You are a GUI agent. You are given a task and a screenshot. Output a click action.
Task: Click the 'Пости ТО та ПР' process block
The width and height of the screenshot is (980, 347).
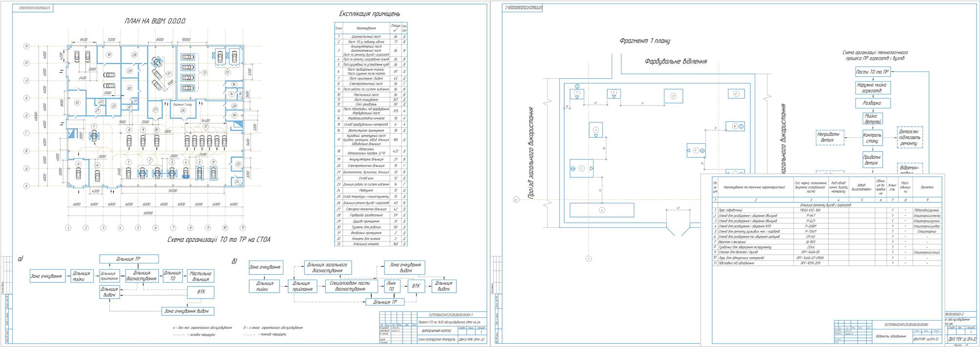point(872,72)
